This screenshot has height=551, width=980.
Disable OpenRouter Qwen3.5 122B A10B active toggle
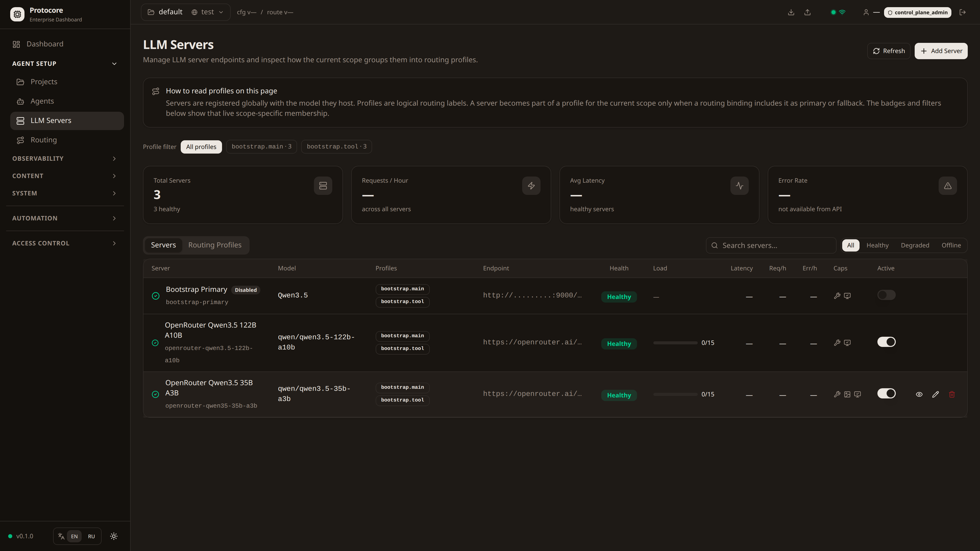[x=886, y=342]
